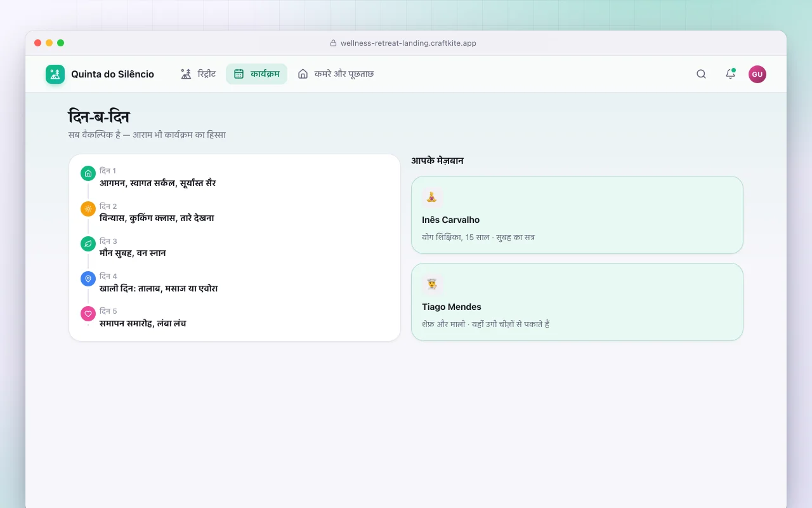The width and height of the screenshot is (812, 508).
Task: Click the heart icon for दिन 5
Action: point(88,313)
